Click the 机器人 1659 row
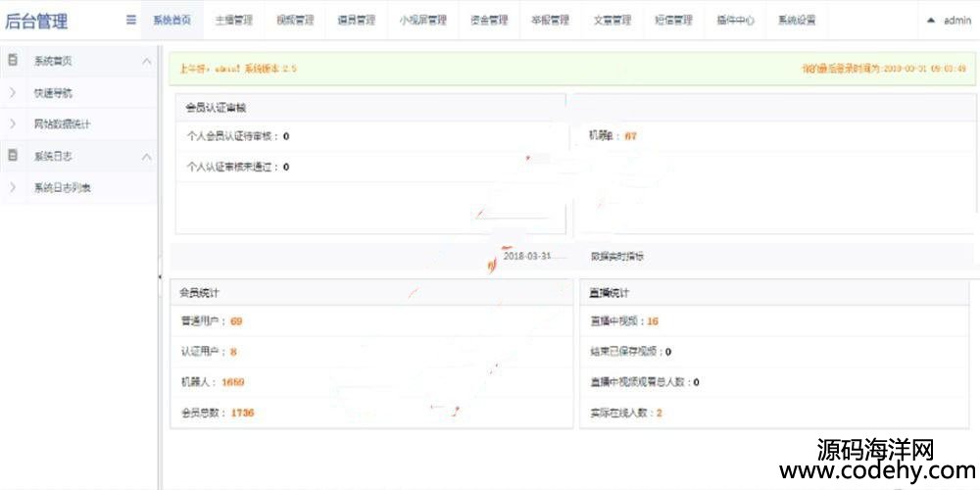Screen dimensions: 980x490 click(371, 382)
